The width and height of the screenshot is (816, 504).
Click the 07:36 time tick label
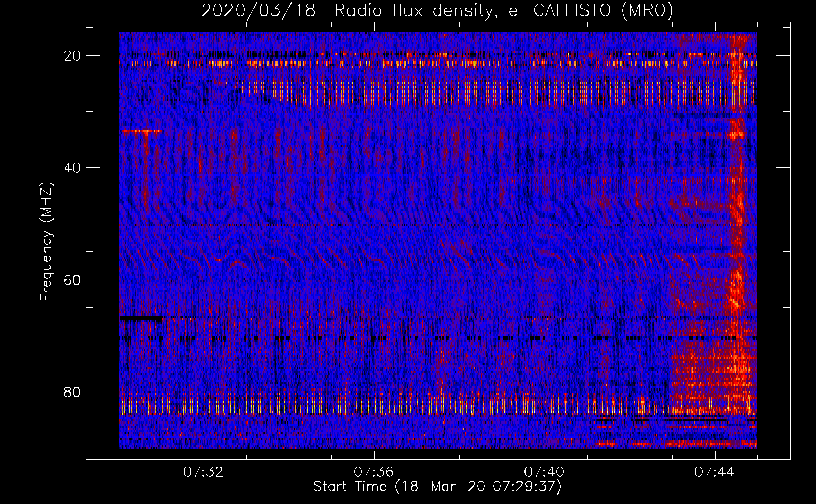[x=374, y=472]
